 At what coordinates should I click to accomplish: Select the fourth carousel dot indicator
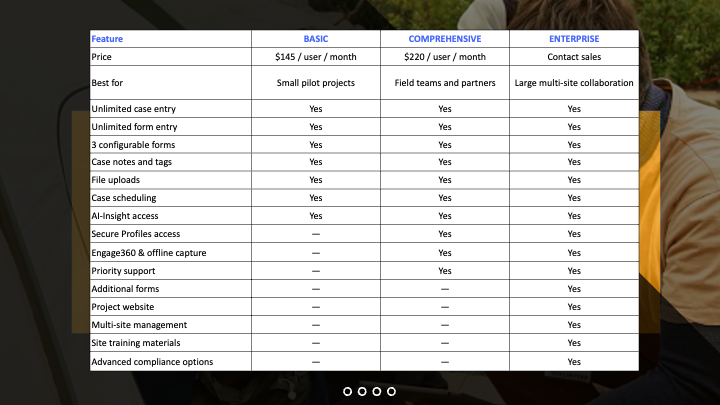click(x=391, y=391)
